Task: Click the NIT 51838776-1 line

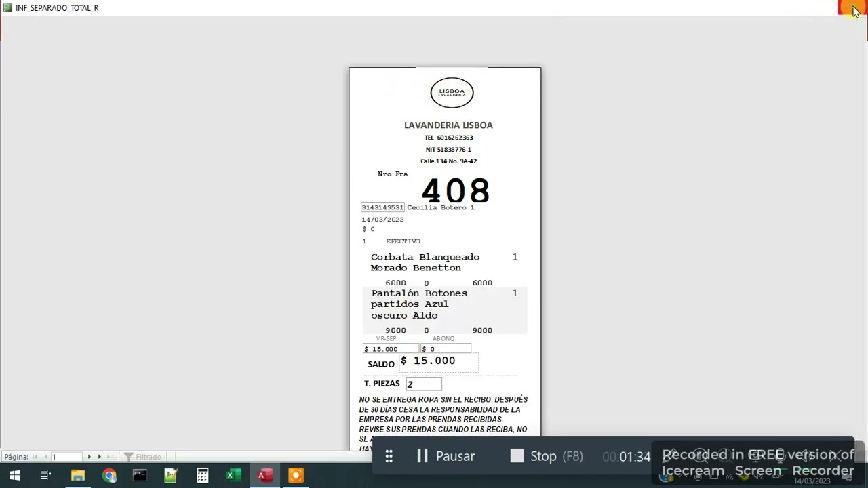Action: [x=448, y=150]
